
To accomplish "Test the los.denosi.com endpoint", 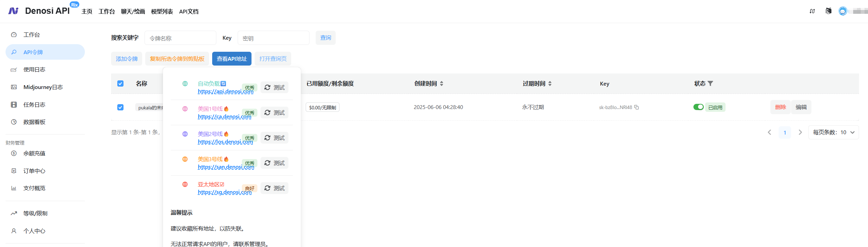I will click(275, 138).
